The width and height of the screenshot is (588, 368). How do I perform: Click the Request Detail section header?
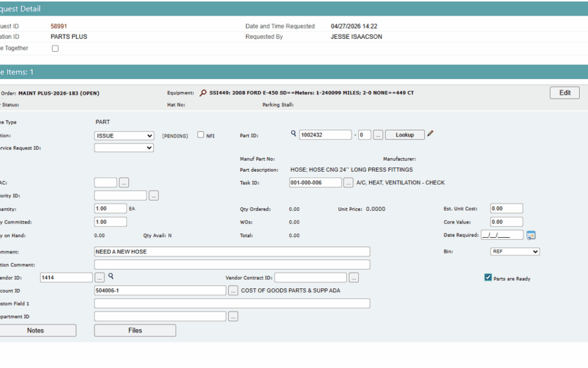[x=294, y=9]
